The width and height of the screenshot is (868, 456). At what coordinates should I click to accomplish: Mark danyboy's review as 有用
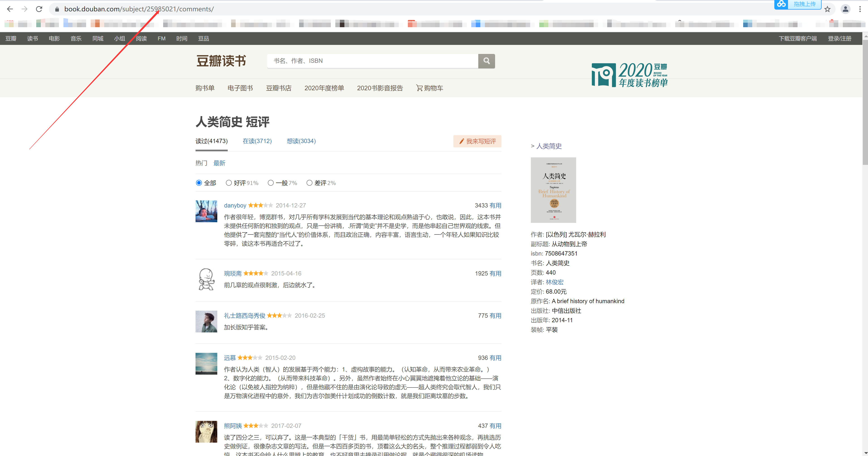(x=495, y=205)
